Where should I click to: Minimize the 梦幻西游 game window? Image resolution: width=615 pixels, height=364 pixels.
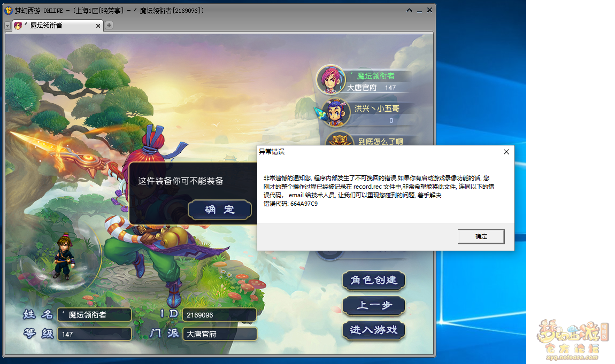tap(419, 11)
